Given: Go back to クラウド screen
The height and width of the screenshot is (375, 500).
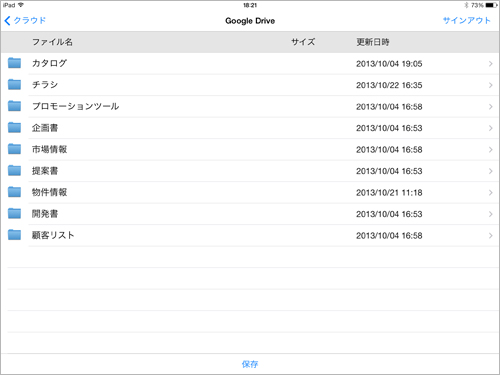Looking at the screenshot, I should point(25,21).
